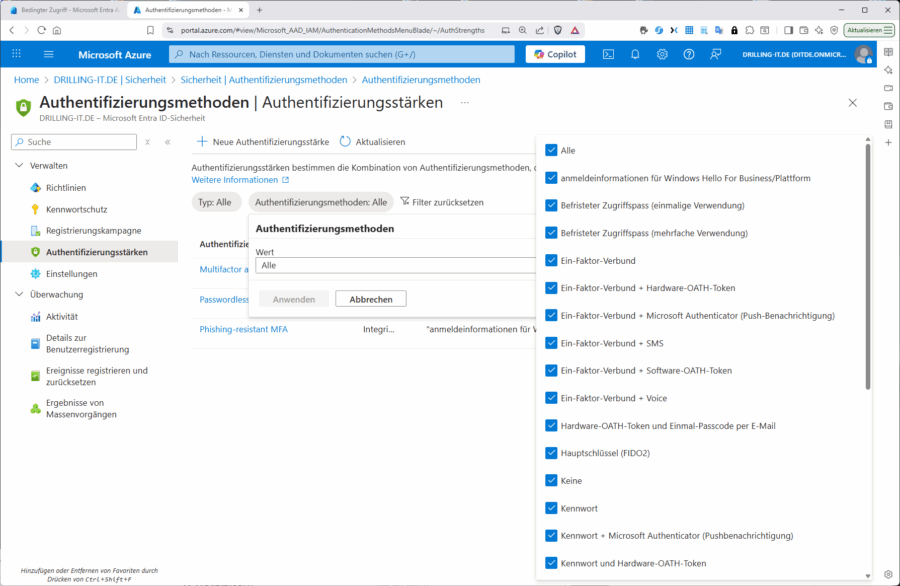Click the scroll down arrow of the checkbox list
The image size is (900, 586).
867,576
